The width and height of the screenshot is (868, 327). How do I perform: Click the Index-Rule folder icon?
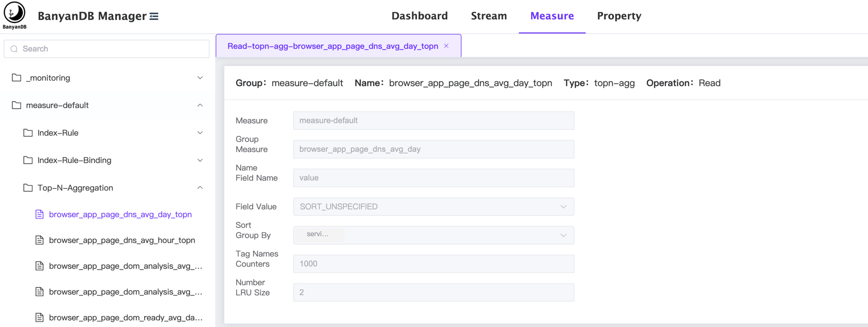pyautogui.click(x=28, y=133)
